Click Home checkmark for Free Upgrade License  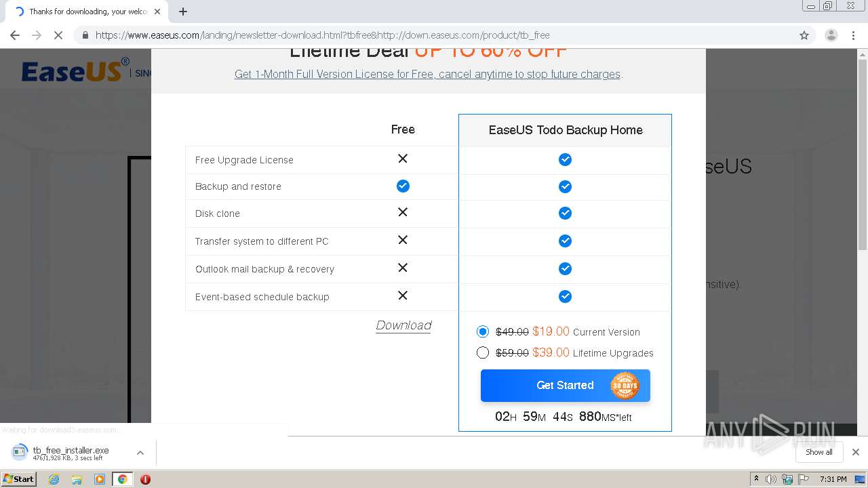(x=565, y=159)
